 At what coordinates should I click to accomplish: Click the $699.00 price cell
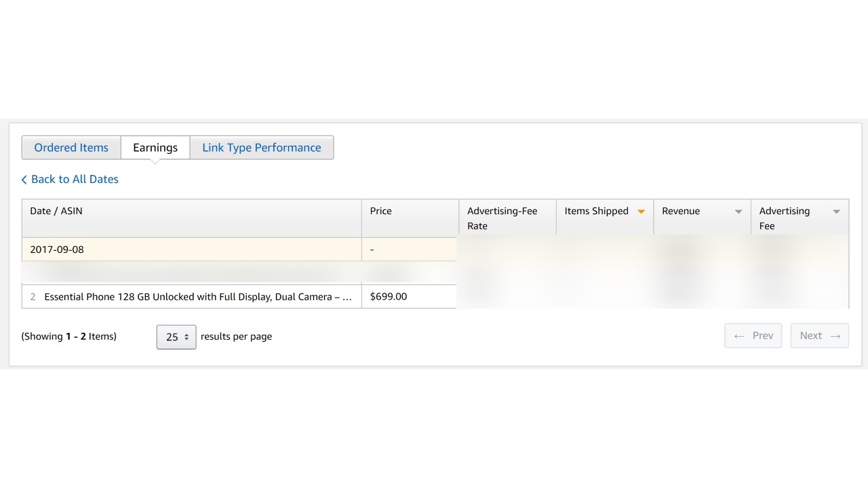389,297
